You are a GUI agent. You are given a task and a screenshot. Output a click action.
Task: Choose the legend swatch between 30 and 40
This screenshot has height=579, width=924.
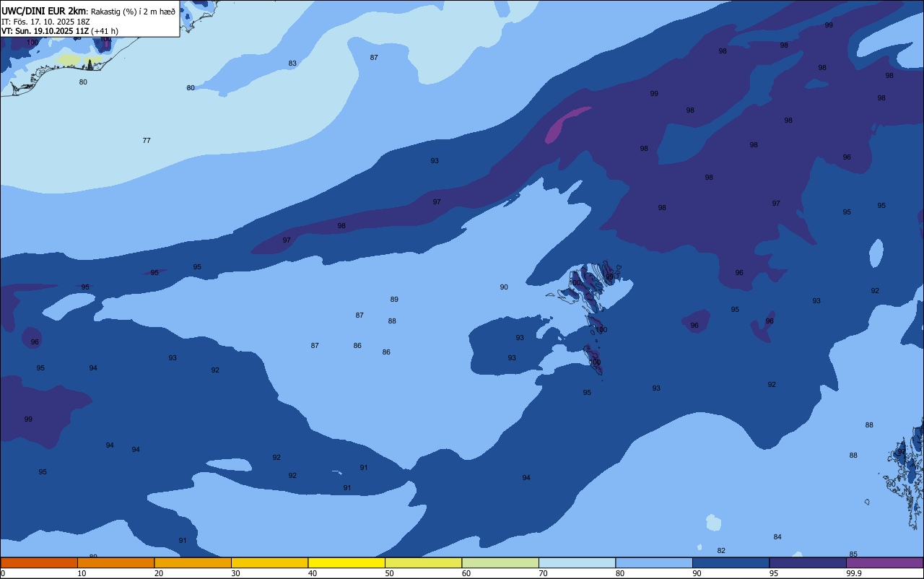click(x=269, y=562)
